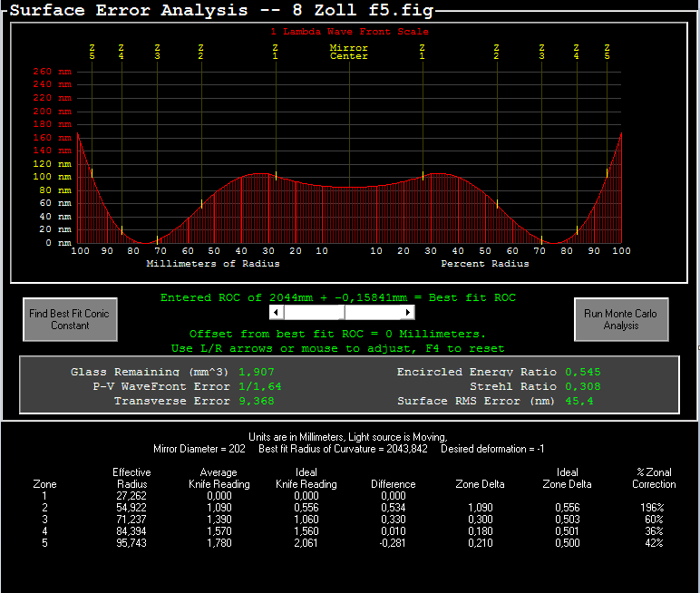Image resolution: width=700 pixels, height=593 pixels.
Task: Click Find Best Fit Conic Constant button
Action: [70, 320]
